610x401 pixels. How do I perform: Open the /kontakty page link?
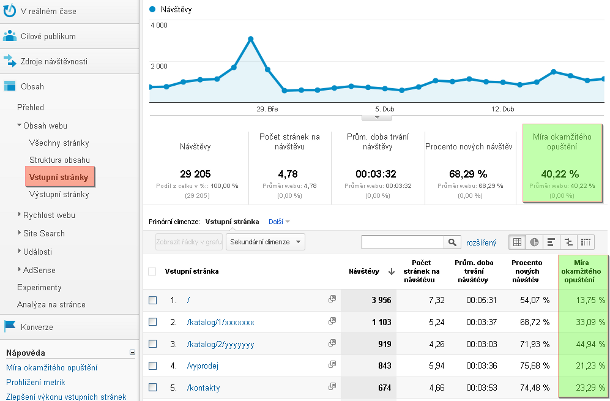(203, 388)
